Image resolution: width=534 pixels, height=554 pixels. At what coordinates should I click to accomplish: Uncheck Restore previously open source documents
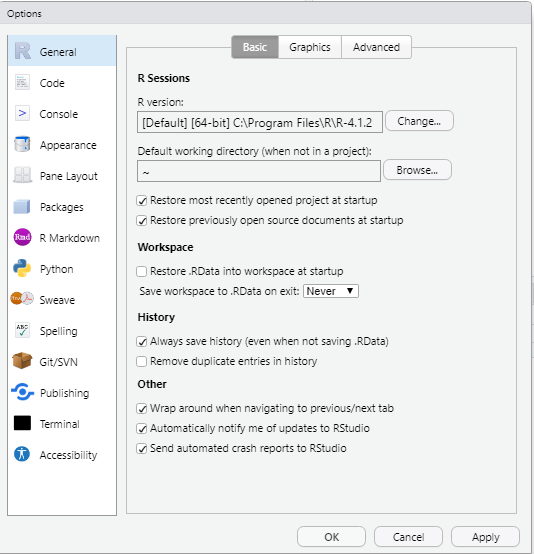coord(142,221)
